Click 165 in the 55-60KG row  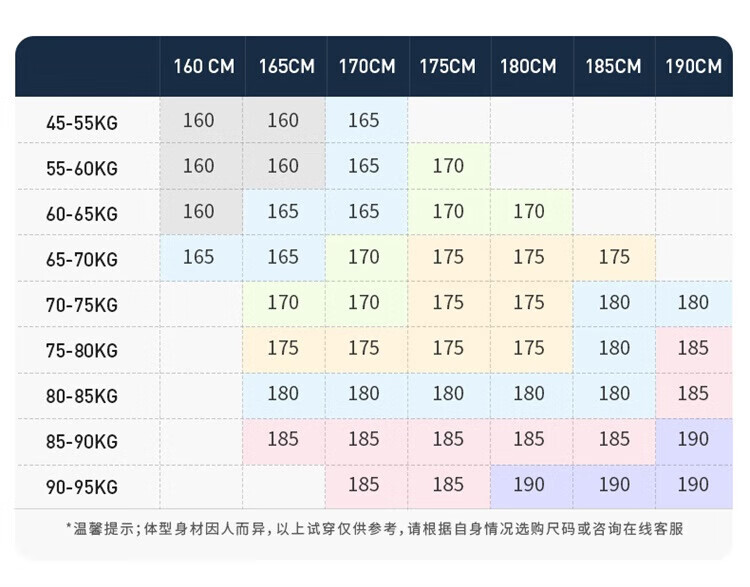364,166
